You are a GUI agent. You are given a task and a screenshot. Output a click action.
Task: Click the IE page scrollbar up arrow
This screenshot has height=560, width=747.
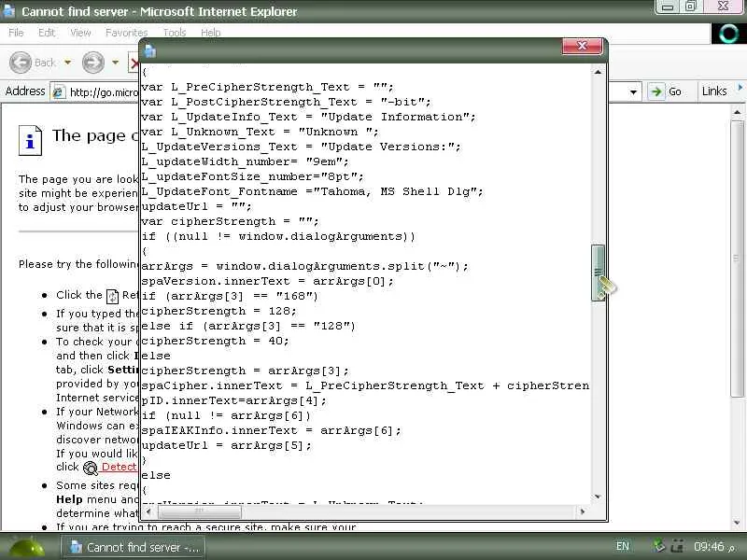point(737,112)
